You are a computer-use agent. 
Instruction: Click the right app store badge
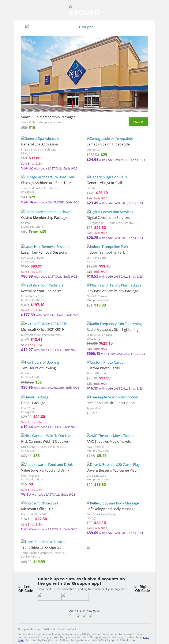(75, 597)
